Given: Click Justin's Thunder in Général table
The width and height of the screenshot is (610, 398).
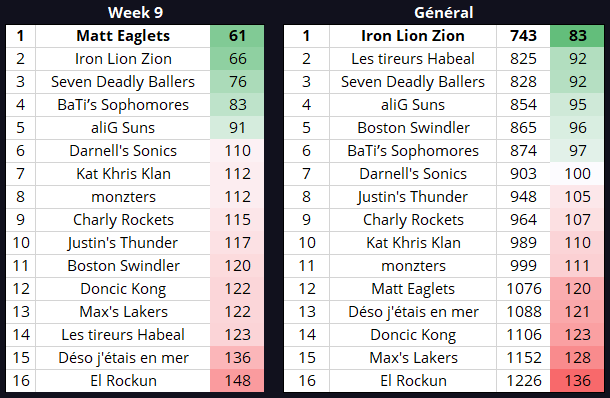Looking at the screenshot, I should 413,197.
